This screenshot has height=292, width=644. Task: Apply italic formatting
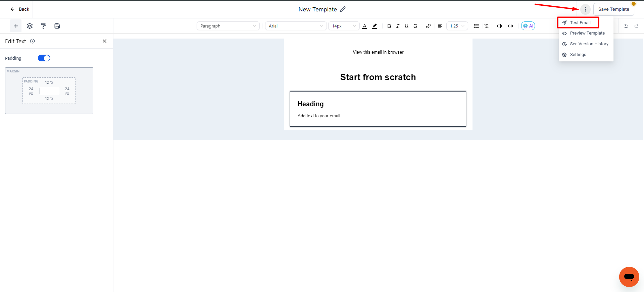click(x=398, y=26)
